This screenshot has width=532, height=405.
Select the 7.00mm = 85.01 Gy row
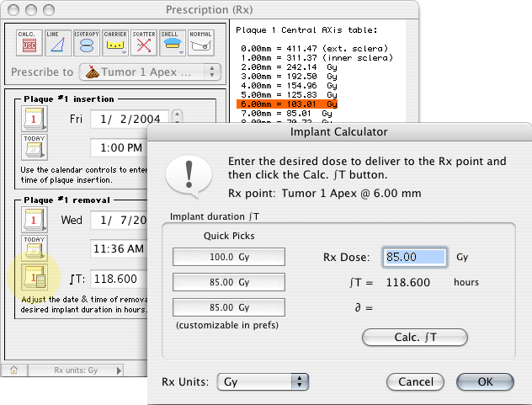(x=286, y=113)
